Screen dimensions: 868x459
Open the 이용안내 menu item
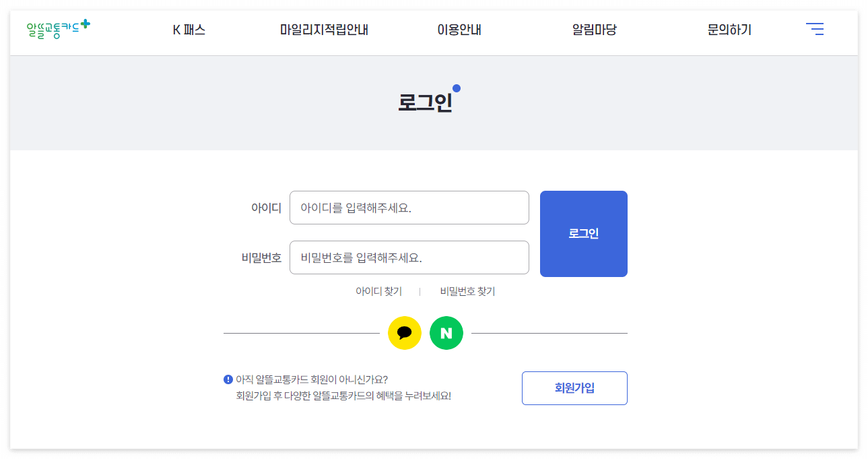tap(459, 29)
